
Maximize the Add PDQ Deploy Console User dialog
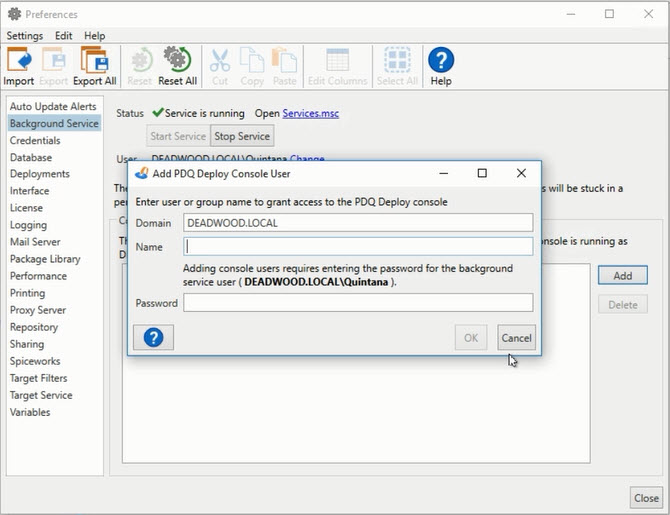pyautogui.click(x=482, y=173)
